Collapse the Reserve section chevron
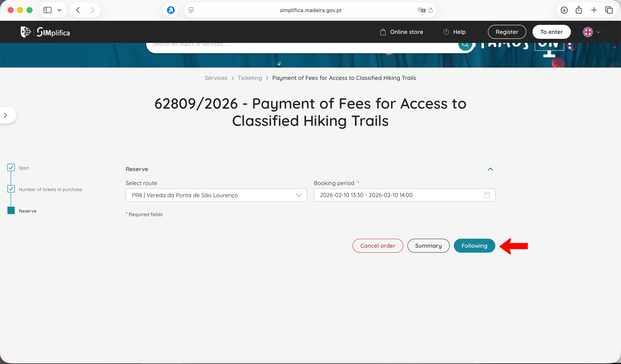 click(490, 169)
